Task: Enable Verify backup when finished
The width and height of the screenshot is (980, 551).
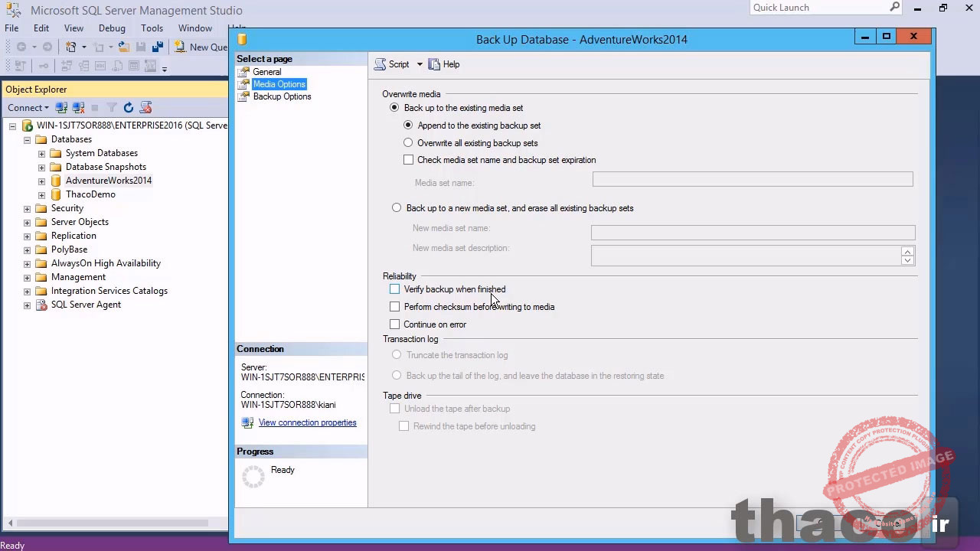Action: (x=395, y=289)
